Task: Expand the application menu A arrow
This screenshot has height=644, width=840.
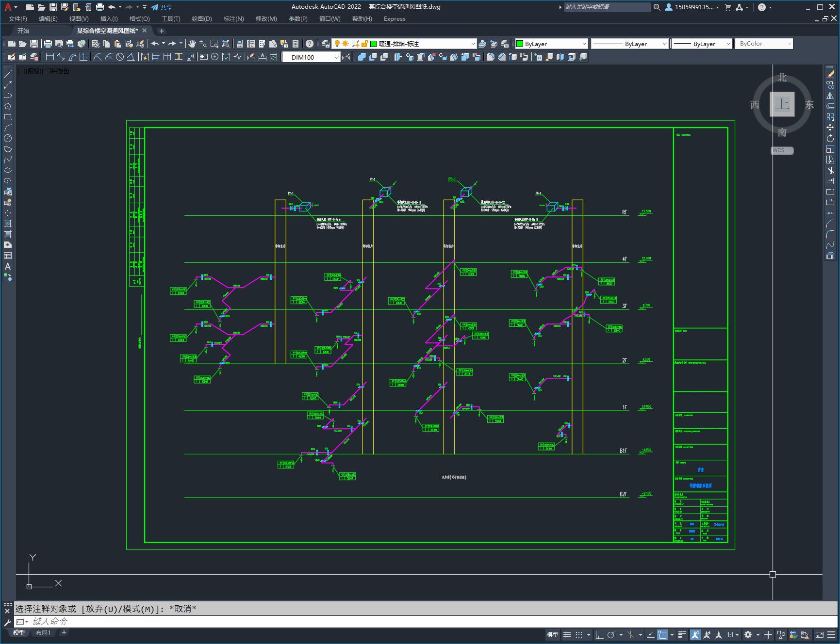Action: pos(16,7)
